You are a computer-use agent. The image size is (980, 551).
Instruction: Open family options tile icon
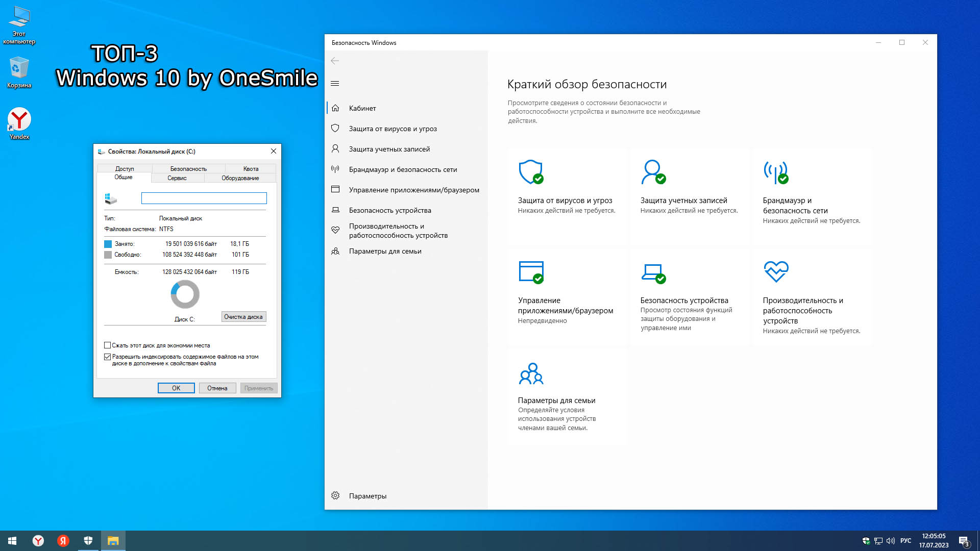(x=531, y=373)
